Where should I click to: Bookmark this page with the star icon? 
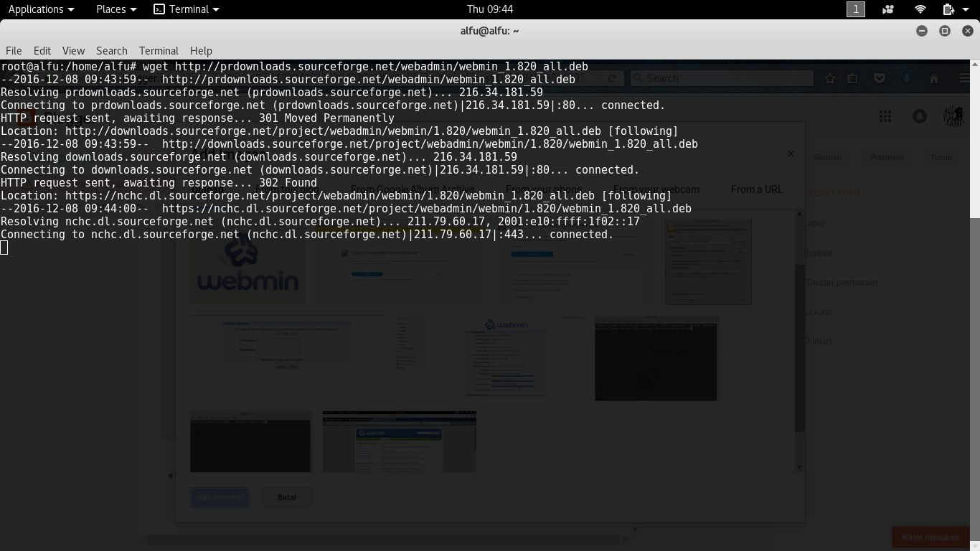829,77
